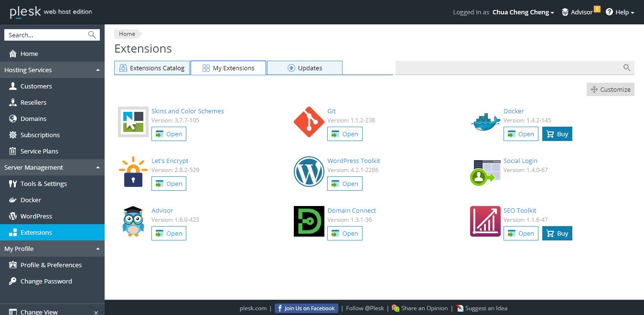Click the SEO Toolkit chart icon
The image size is (644, 315).
coord(485,221)
